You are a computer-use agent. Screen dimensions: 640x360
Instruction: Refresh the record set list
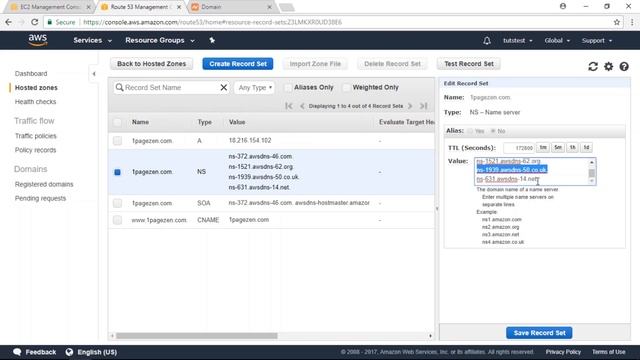click(x=593, y=67)
